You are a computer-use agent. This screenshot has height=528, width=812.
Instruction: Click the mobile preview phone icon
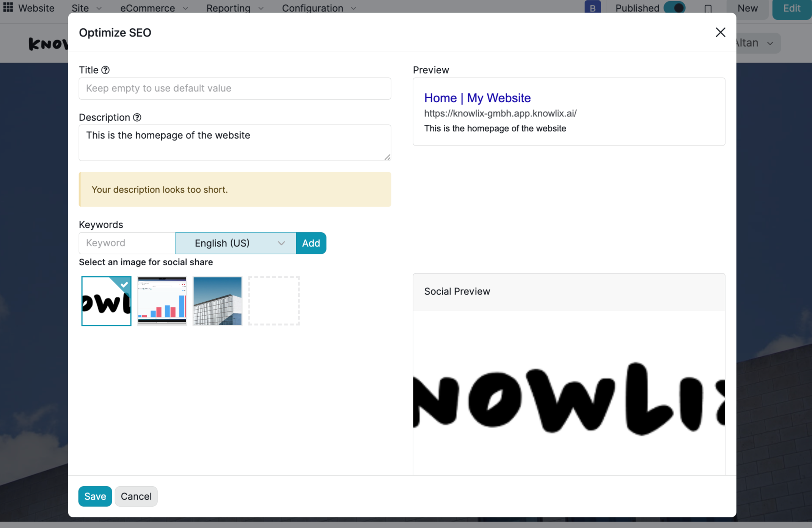coord(708,8)
